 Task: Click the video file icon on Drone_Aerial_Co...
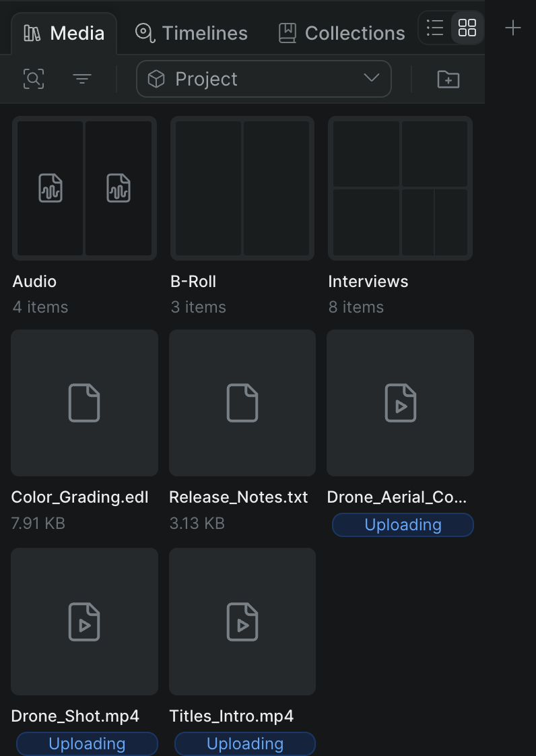[x=401, y=403]
